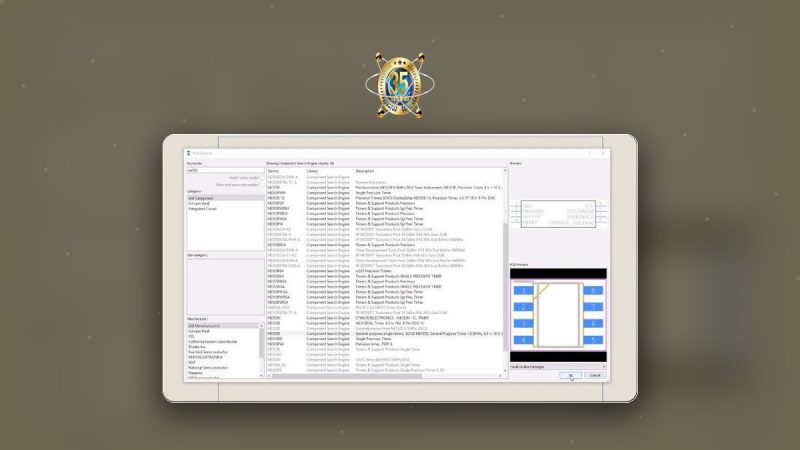Select California Eastern Laboratories manufacturer
Viewport: 800px width, 450px height.
coord(213,341)
